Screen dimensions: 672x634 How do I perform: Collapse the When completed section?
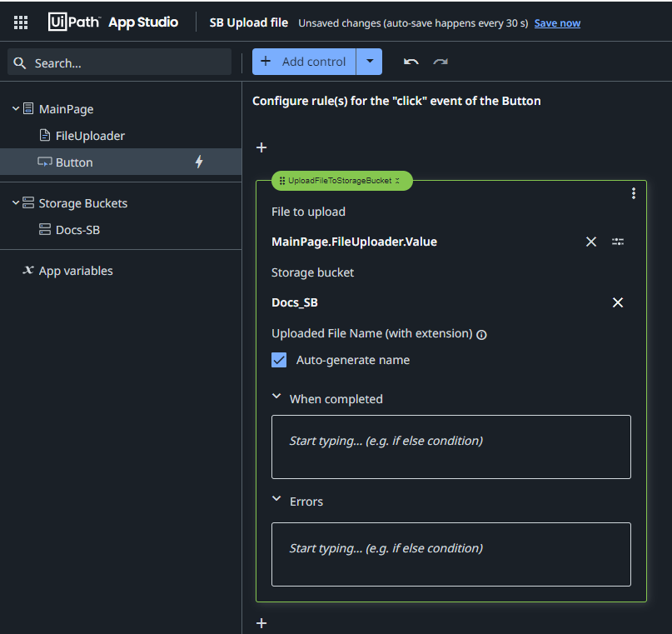coord(276,397)
